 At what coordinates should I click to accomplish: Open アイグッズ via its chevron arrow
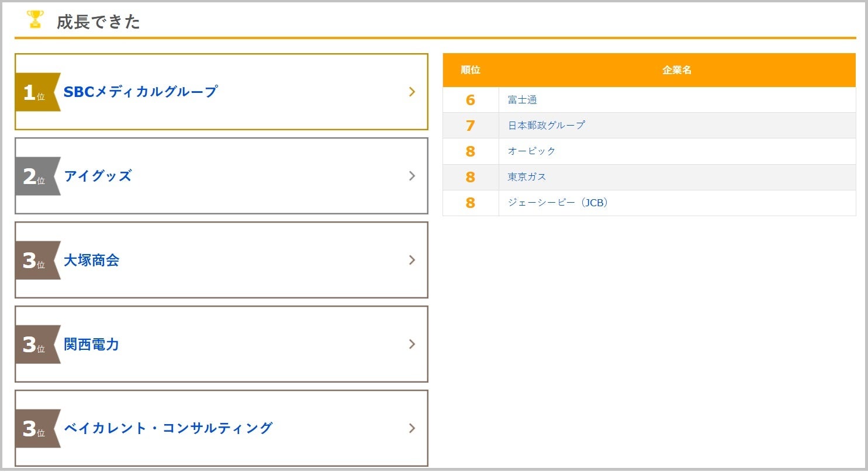coord(412,176)
